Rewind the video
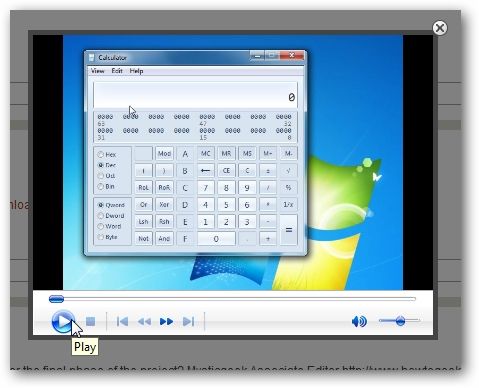 coord(144,322)
